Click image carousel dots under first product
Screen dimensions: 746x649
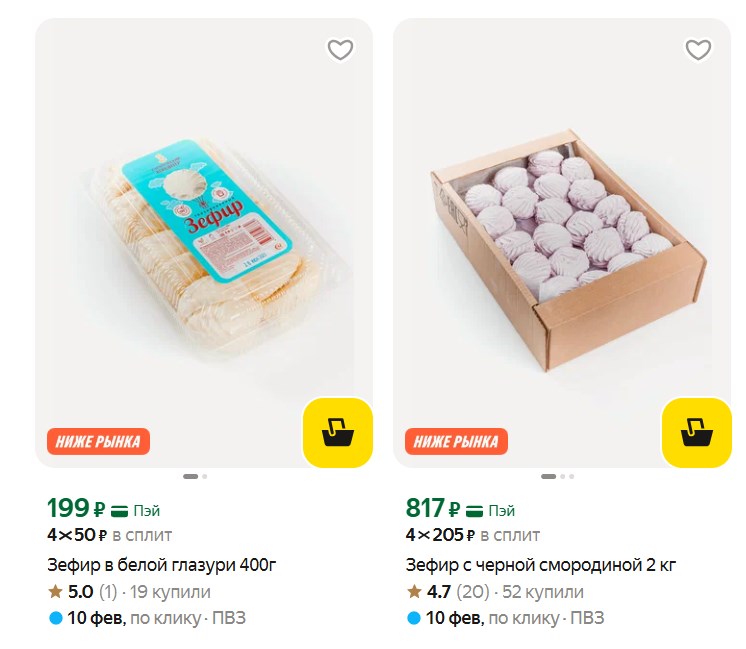(x=195, y=476)
